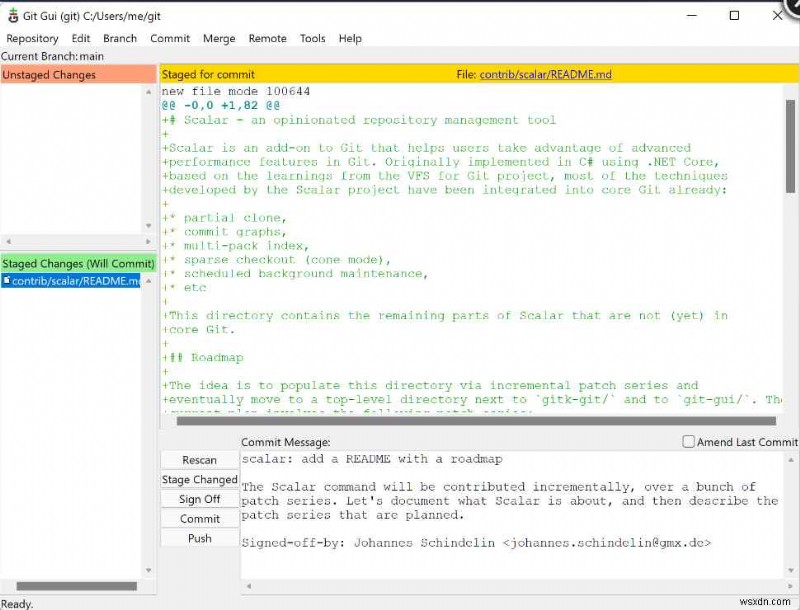Image resolution: width=800 pixels, height=610 pixels.
Task: Click the commit message scroll down arrow
Action: click(791, 570)
